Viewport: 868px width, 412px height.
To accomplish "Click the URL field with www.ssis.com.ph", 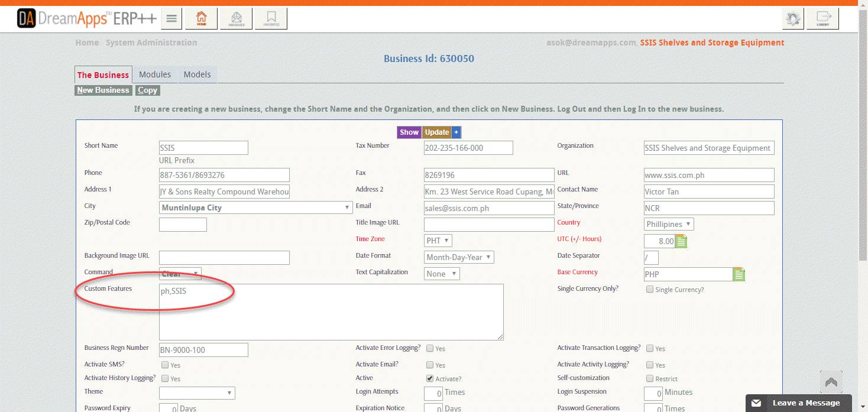I will point(709,175).
